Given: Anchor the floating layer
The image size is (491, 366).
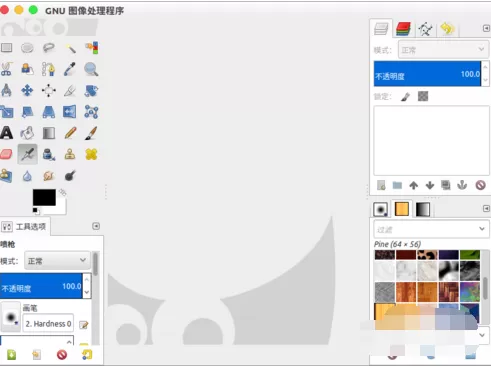Looking at the screenshot, I should tap(462, 185).
